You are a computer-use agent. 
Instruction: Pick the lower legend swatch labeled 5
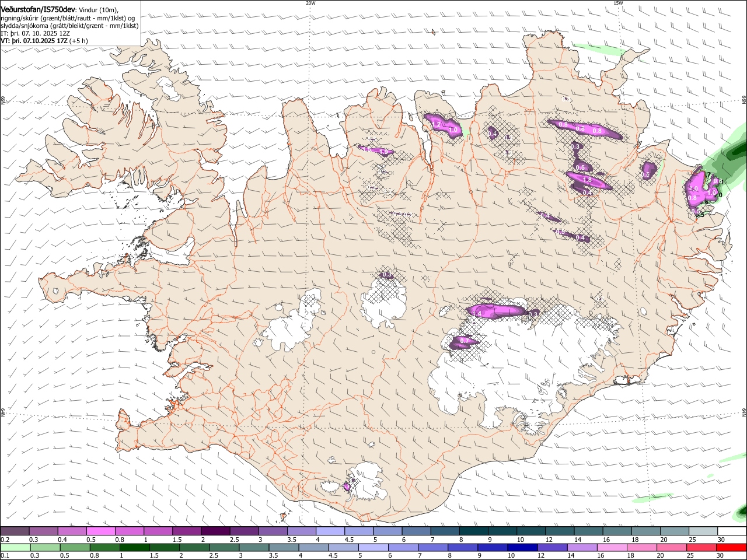pyautogui.click(x=373, y=547)
